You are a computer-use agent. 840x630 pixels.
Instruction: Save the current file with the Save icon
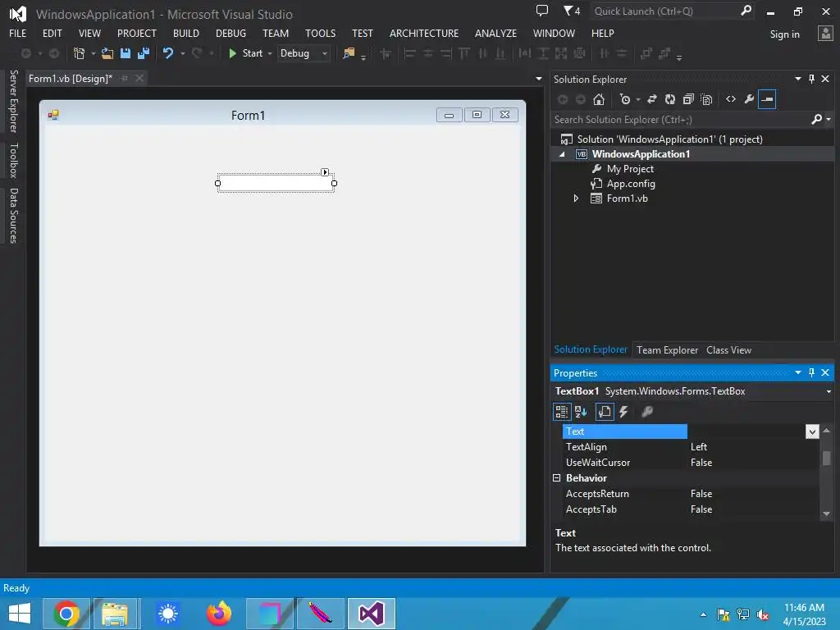(x=126, y=53)
